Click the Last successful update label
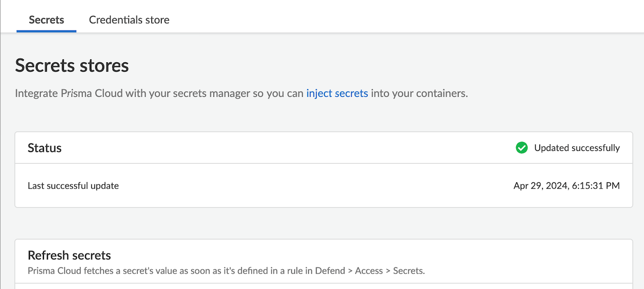This screenshot has height=289, width=644. coord(73,185)
